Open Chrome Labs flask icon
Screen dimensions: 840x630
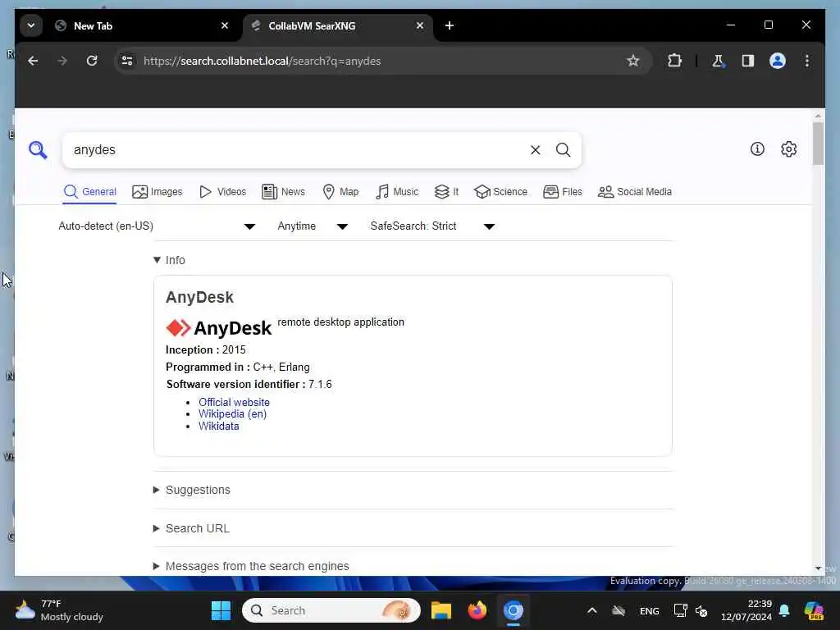click(x=718, y=61)
